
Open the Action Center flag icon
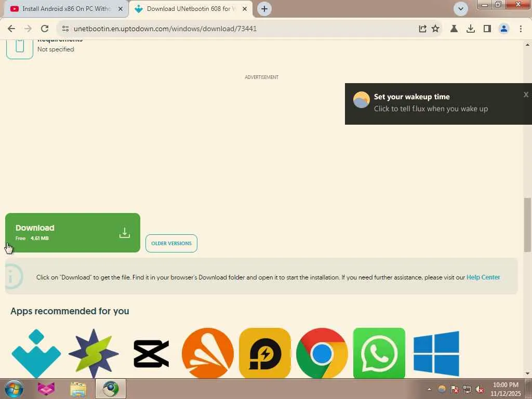click(455, 389)
